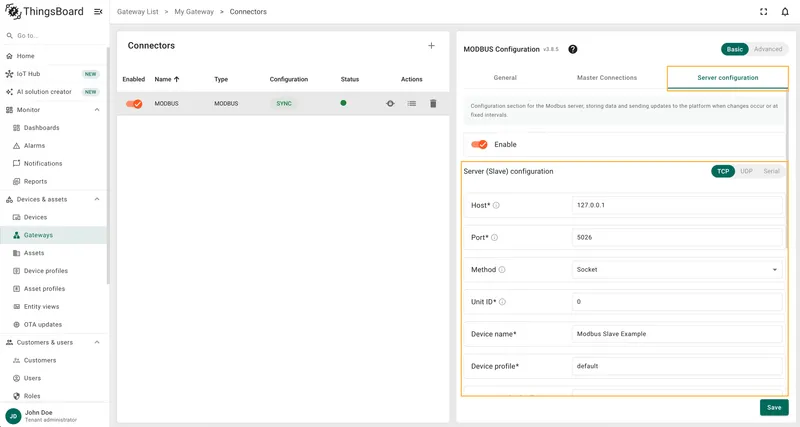
Task: Open MODBUS connector RPC icon
Action: [x=390, y=104]
